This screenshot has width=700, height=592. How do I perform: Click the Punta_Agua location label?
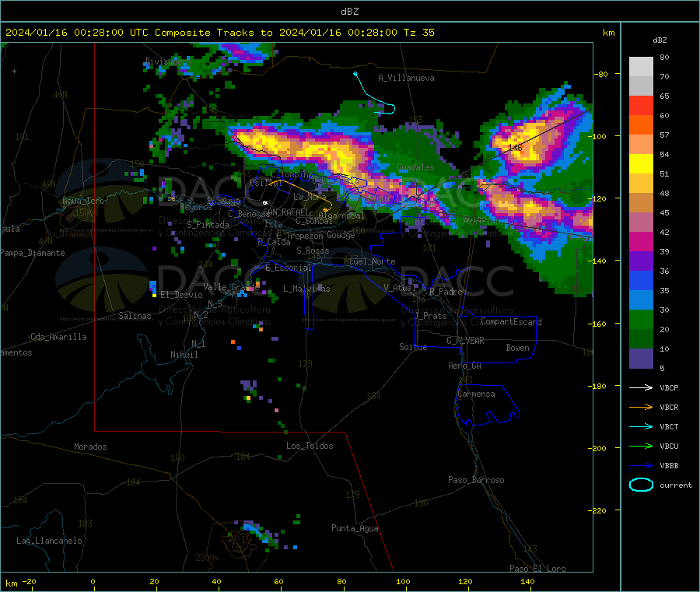click(x=355, y=528)
